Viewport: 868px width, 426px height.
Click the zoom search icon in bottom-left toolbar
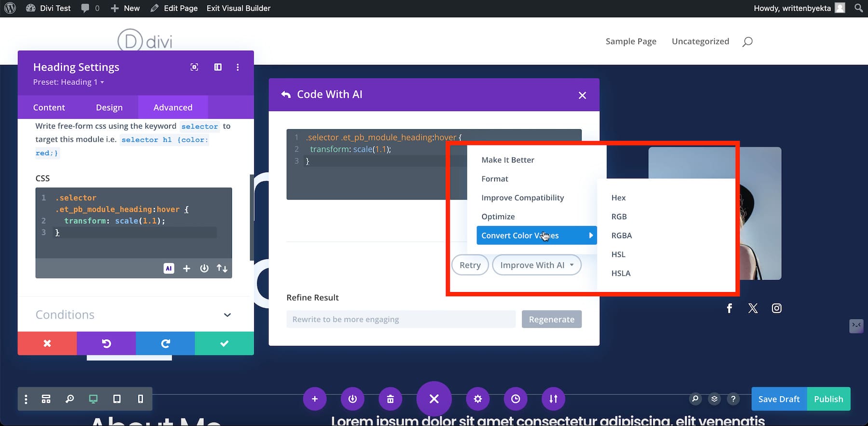(70, 399)
